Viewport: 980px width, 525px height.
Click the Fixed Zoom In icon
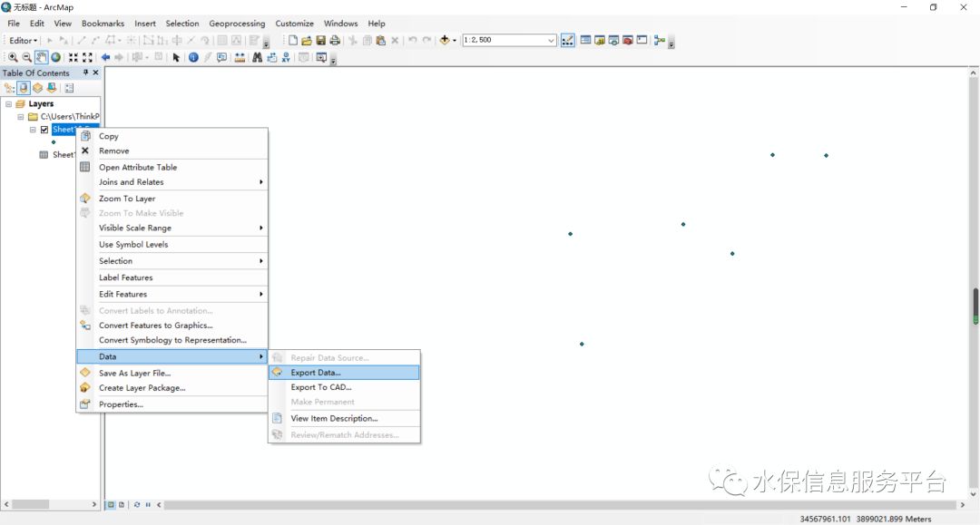[x=73, y=57]
